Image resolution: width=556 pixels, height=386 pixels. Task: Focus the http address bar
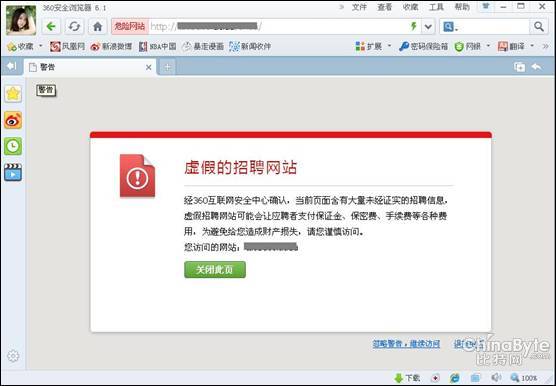(x=278, y=27)
